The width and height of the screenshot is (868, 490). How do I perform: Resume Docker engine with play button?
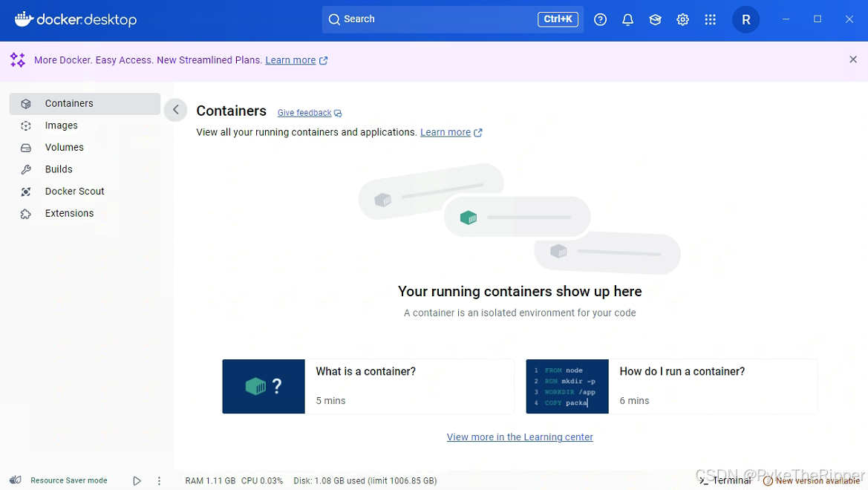[x=137, y=480]
